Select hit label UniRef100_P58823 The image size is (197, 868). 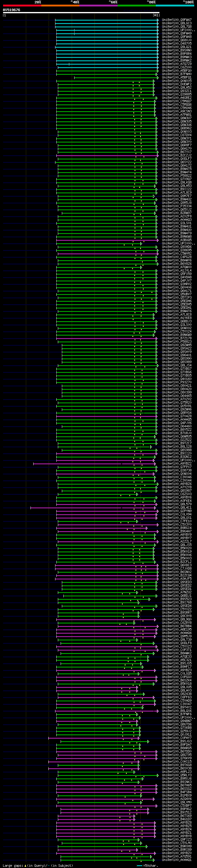tap(177, 342)
